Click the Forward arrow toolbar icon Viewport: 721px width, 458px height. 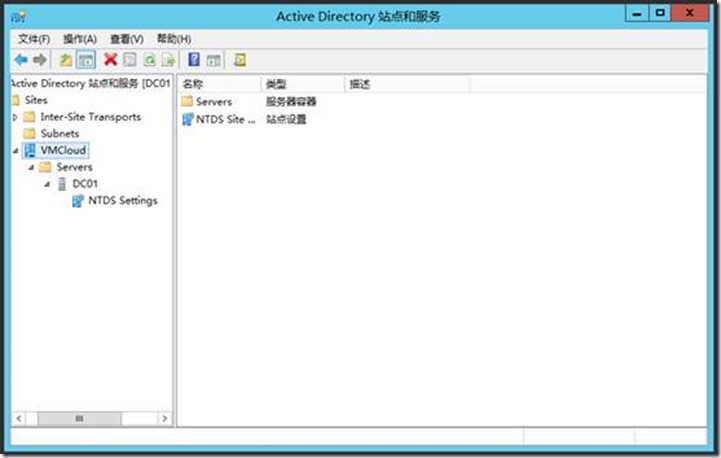tap(40, 60)
